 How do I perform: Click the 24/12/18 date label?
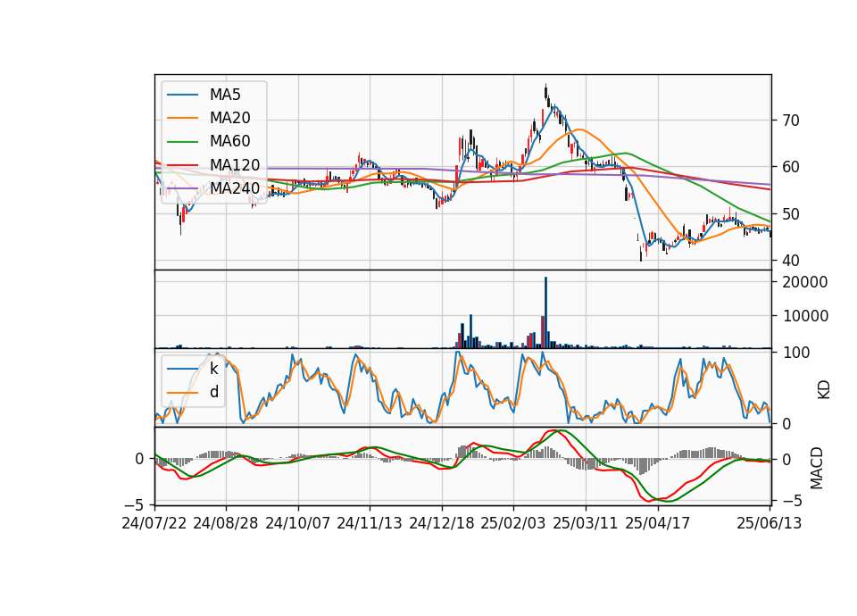tap(442, 523)
